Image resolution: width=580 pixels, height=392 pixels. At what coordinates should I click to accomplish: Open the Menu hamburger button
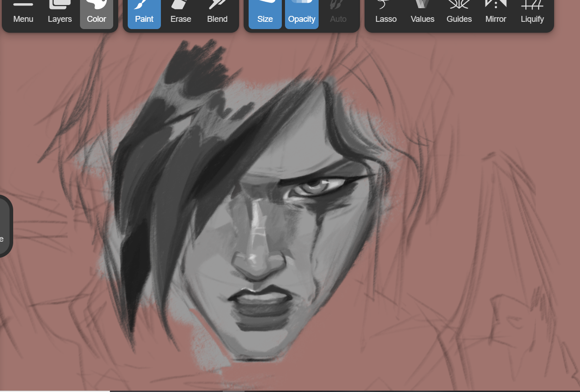(23, 13)
